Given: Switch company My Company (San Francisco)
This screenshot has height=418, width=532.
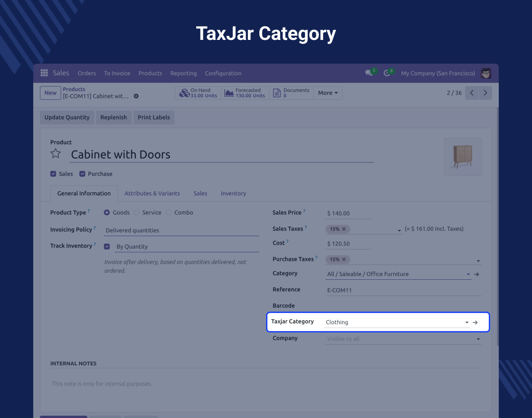Looking at the screenshot, I should tap(437, 73).
